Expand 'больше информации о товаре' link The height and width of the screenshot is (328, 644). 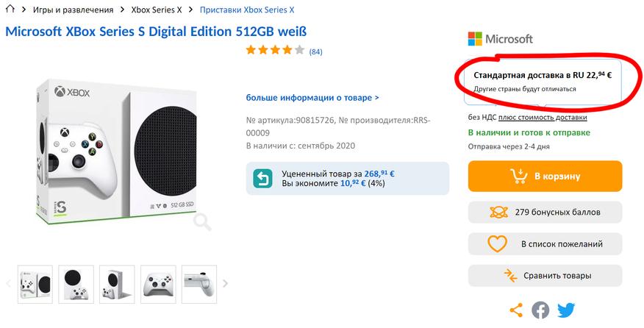click(x=312, y=97)
